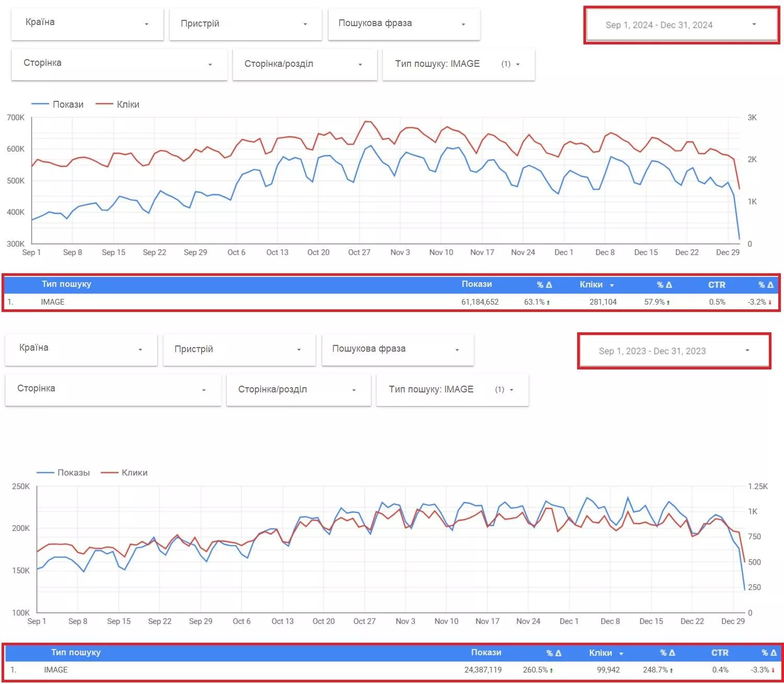This screenshot has height=684, width=784.
Task: Sort by Тип пошуку header in the 2023 table
Action: click(76, 653)
